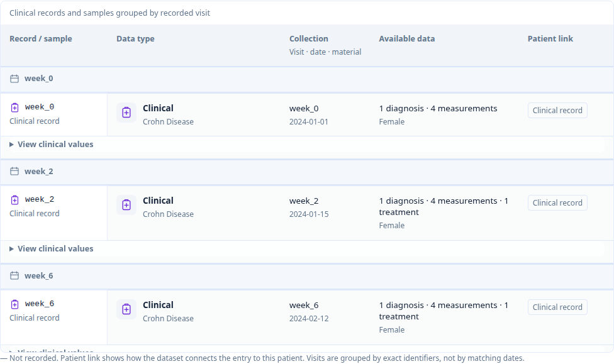
Task: Click the small clipboard icon next to week_0 record
Action: pos(14,108)
